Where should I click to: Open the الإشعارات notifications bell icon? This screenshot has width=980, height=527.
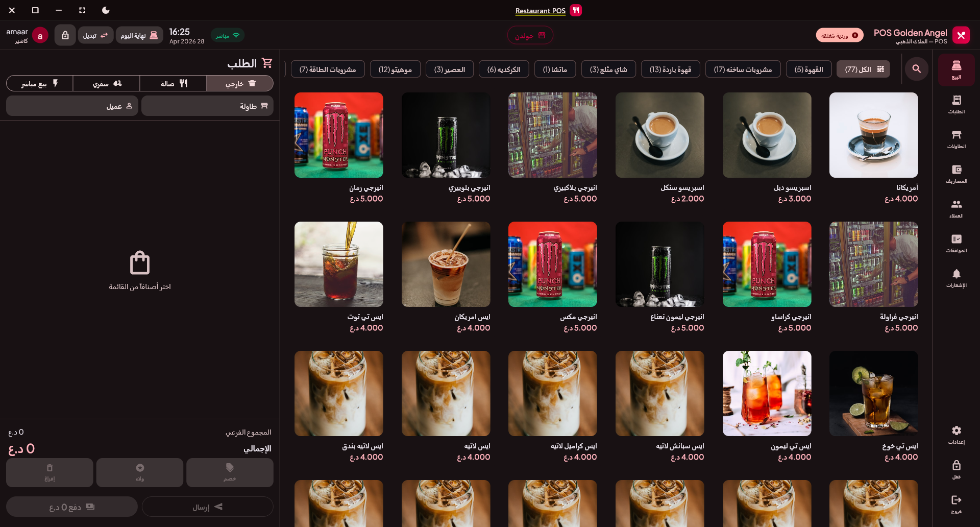click(956, 278)
